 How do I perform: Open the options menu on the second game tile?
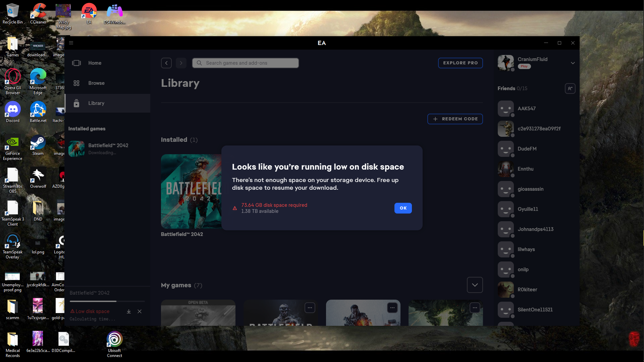pyautogui.click(x=310, y=307)
